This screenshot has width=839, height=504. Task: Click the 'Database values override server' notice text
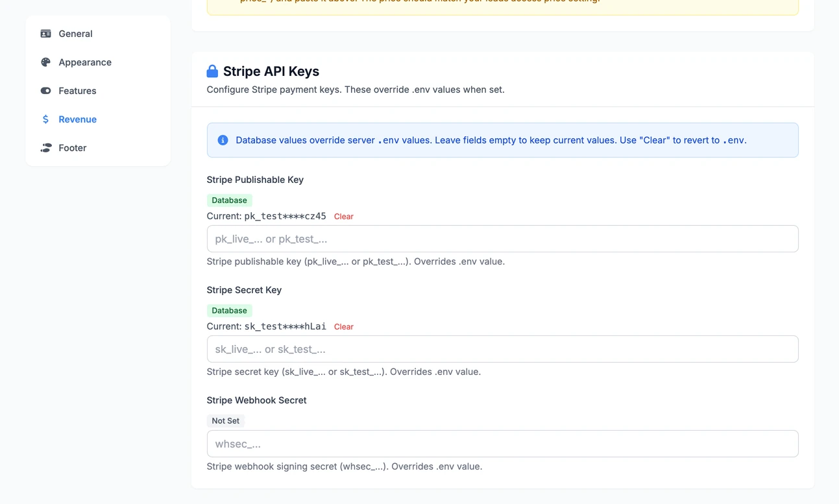[x=491, y=140]
